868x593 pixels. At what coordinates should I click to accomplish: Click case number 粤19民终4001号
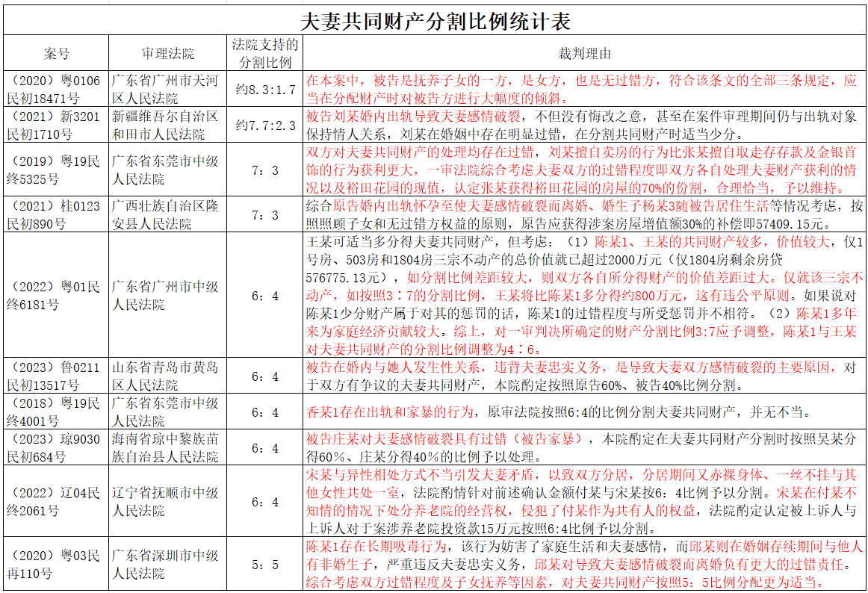click(x=56, y=412)
